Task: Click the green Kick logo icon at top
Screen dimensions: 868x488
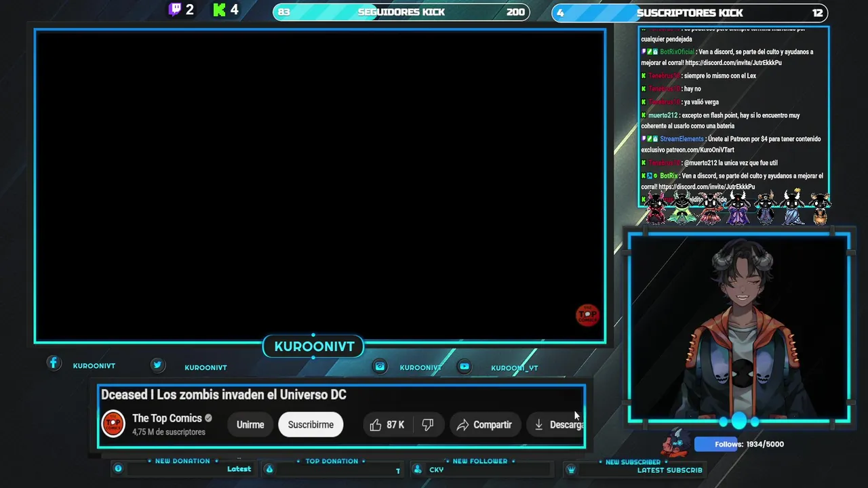Action: point(219,9)
